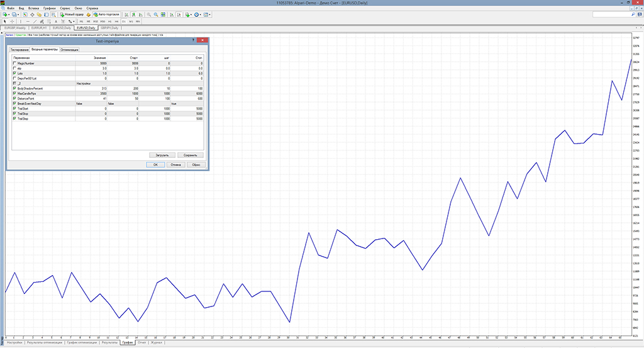Uncheck the DistancePoint checkbox
The width and height of the screenshot is (644, 348).
[14, 99]
